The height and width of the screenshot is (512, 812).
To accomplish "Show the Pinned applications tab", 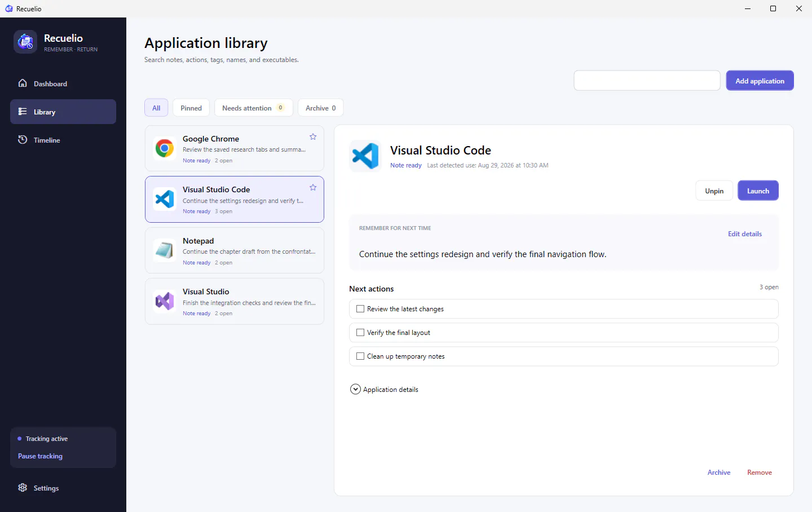I will [x=191, y=108].
